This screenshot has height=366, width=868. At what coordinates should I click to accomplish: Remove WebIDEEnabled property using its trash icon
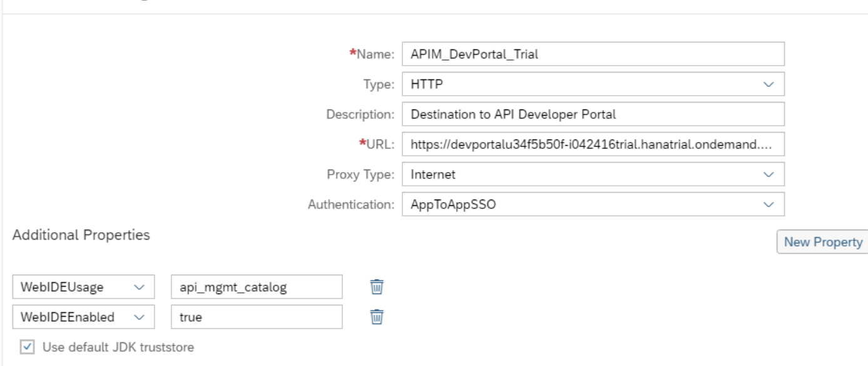click(x=377, y=317)
